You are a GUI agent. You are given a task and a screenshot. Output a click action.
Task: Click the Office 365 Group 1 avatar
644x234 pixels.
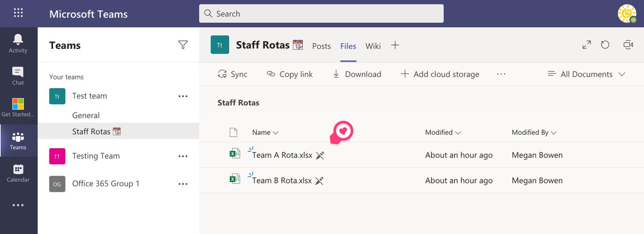pos(57,184)
